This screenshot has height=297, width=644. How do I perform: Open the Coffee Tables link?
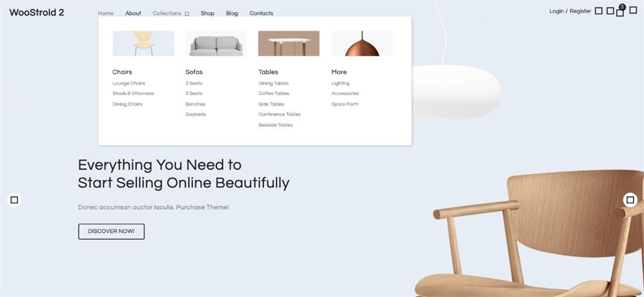point(274,94)
